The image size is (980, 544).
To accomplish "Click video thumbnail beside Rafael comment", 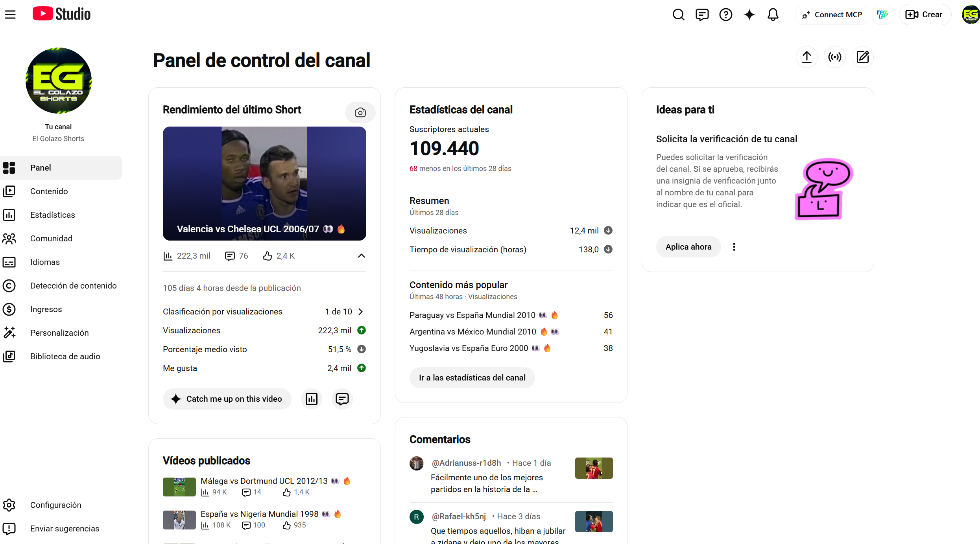I will [x=594, y=522].
